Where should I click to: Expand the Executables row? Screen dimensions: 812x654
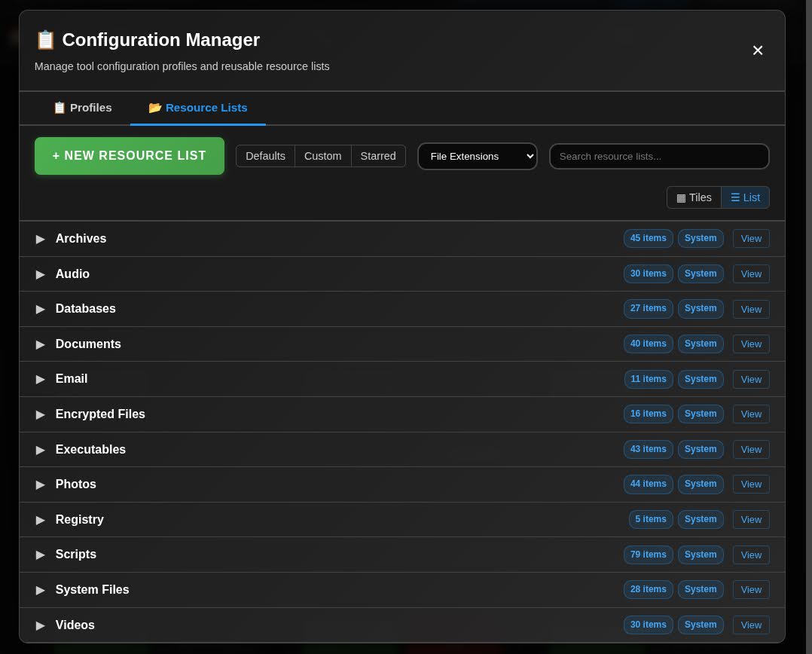tap(40, 450)
